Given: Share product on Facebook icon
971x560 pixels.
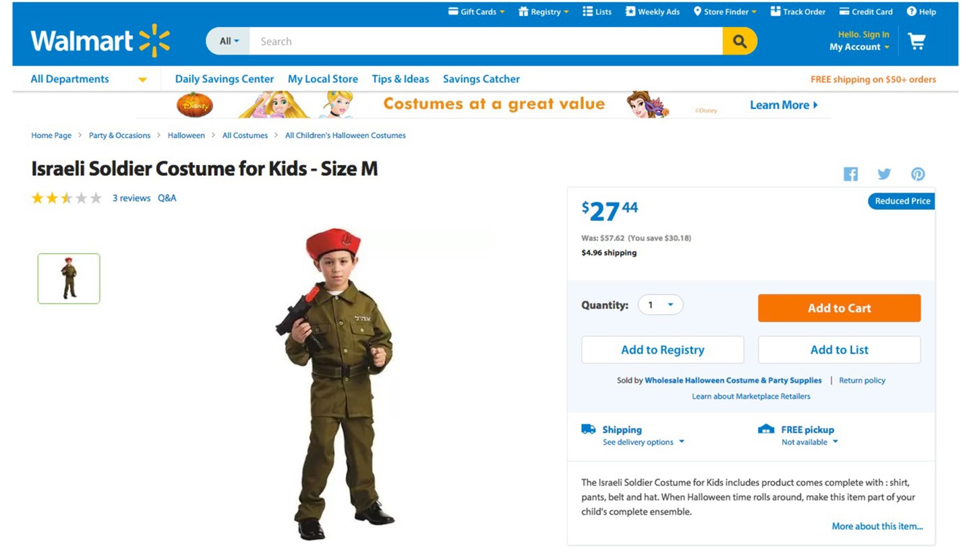Looking at the screenshot, I should 851,174.
